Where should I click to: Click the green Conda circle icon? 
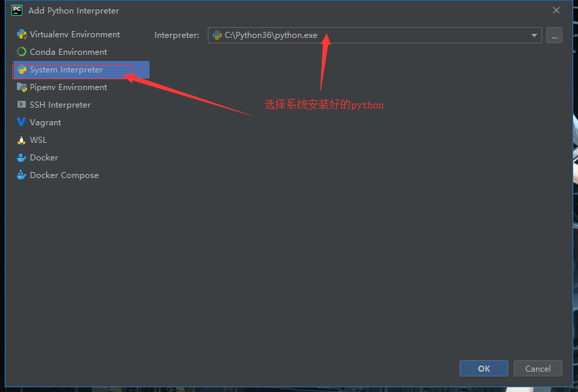22,52
